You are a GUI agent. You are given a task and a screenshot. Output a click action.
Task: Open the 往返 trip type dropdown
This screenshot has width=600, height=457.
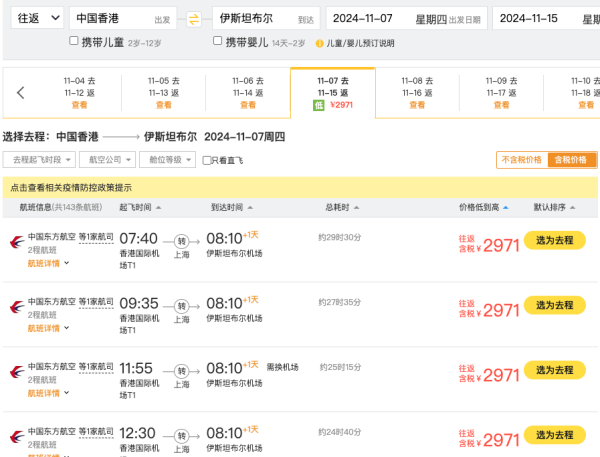click(x=38, y=18)
